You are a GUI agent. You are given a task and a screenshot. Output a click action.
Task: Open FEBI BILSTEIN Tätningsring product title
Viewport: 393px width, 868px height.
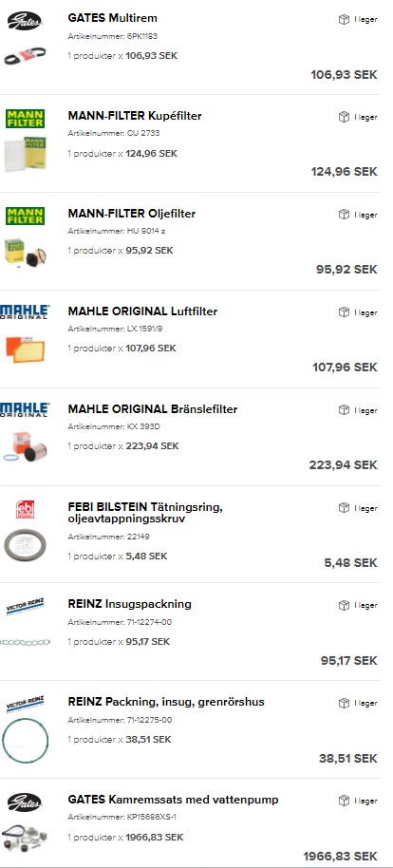[145, 513]
